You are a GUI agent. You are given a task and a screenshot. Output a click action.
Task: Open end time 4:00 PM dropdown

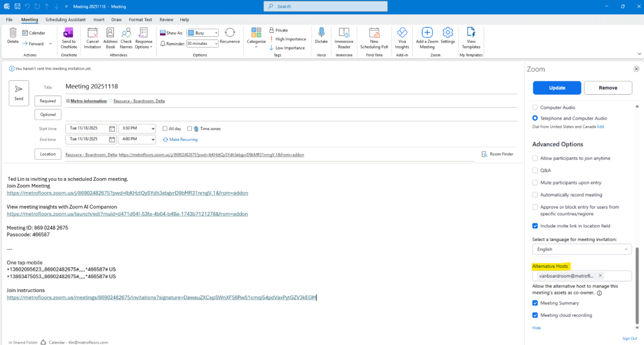[153, 139]
